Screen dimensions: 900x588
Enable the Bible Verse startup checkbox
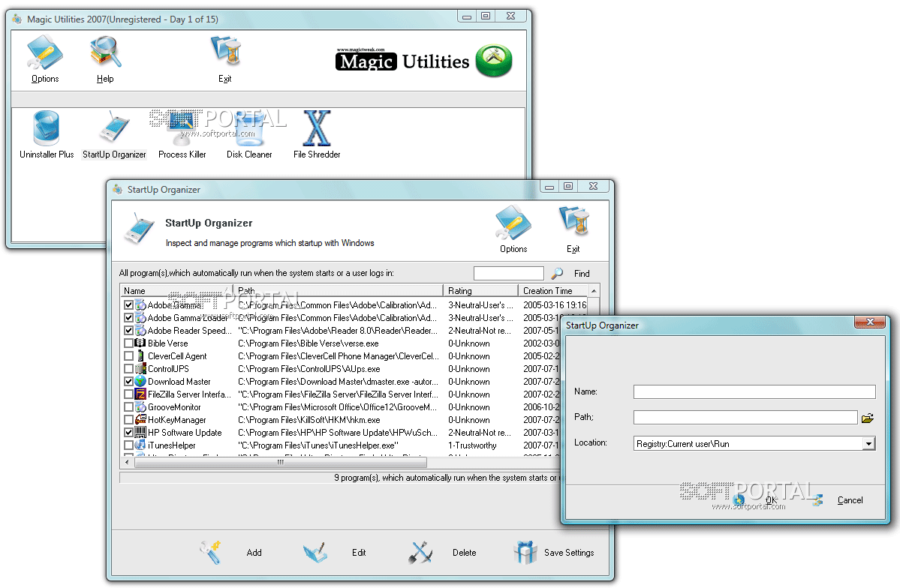tap(128, 343)
